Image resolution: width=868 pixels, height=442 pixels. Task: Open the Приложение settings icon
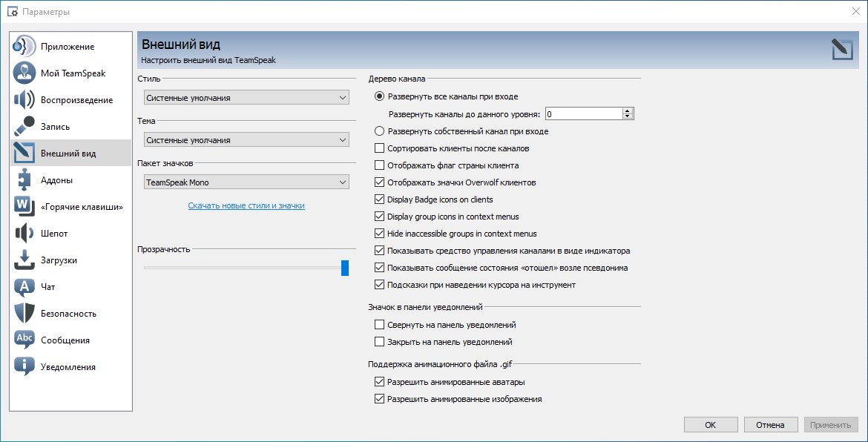click(x=24, y=47)
